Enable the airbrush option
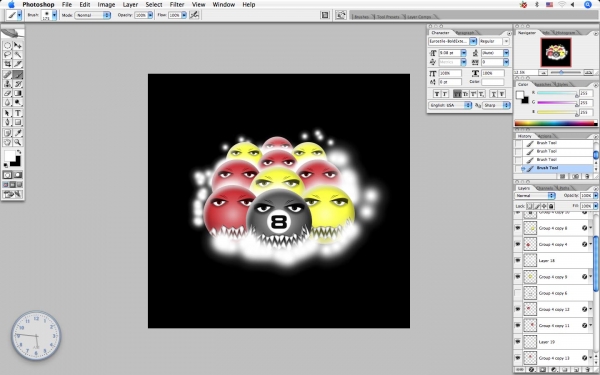The height and width of the screenshot is (375, 600). (x=194, y=15)
